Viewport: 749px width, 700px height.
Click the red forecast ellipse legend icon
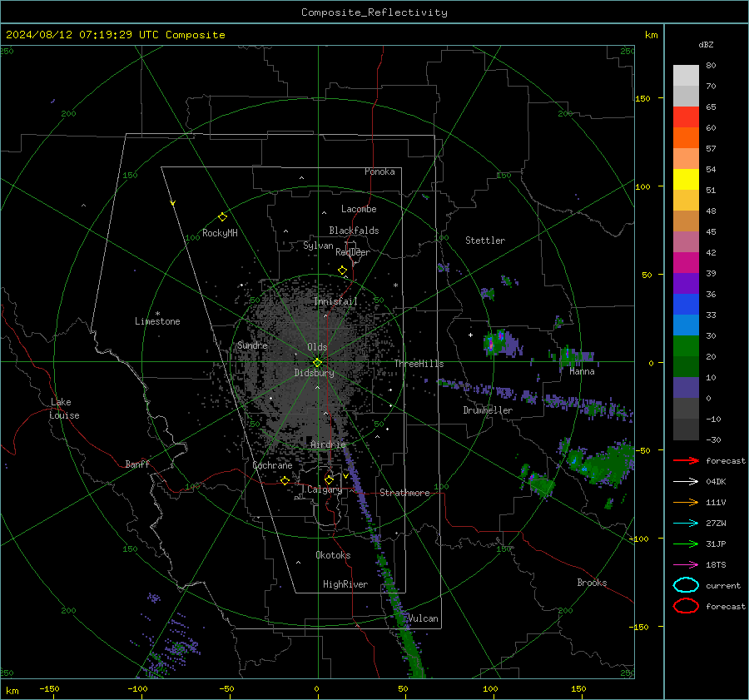[x=686, y=606]
